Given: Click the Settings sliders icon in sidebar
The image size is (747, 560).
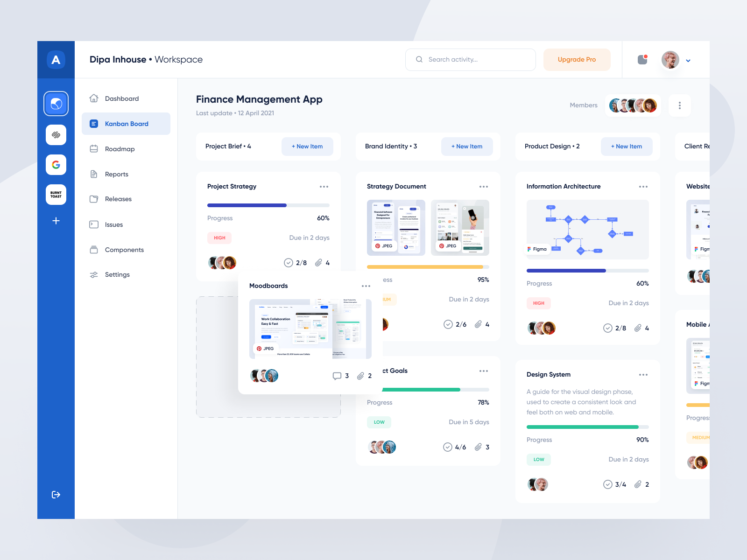Looking at the screenshot, I should [94, 274].
